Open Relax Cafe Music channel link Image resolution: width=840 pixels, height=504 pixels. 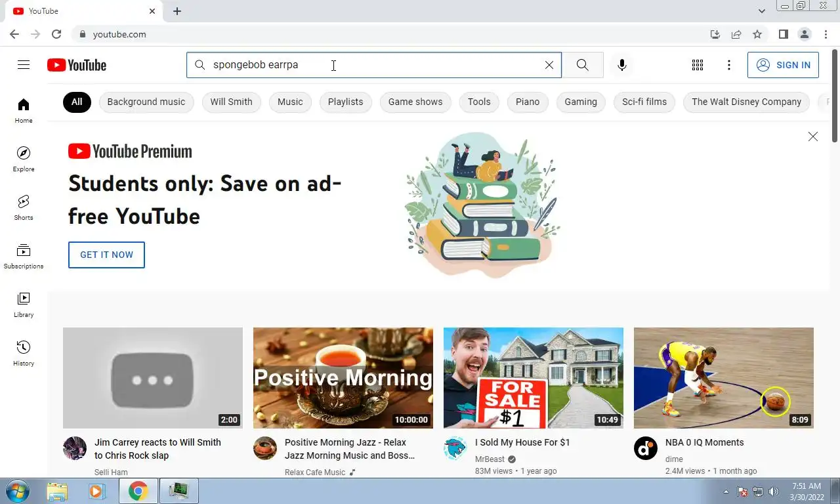point(315,472)
